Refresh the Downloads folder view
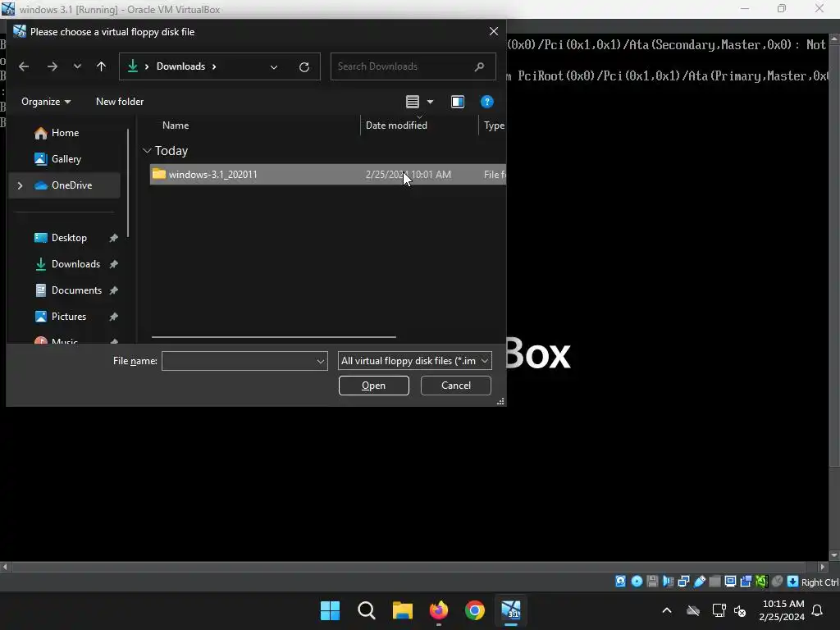 (x=304, y=67)
